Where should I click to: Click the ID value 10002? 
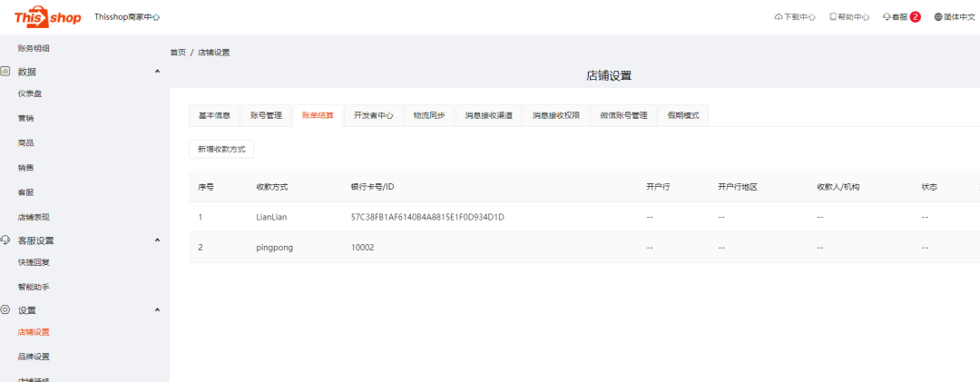(x=362, y=248)
